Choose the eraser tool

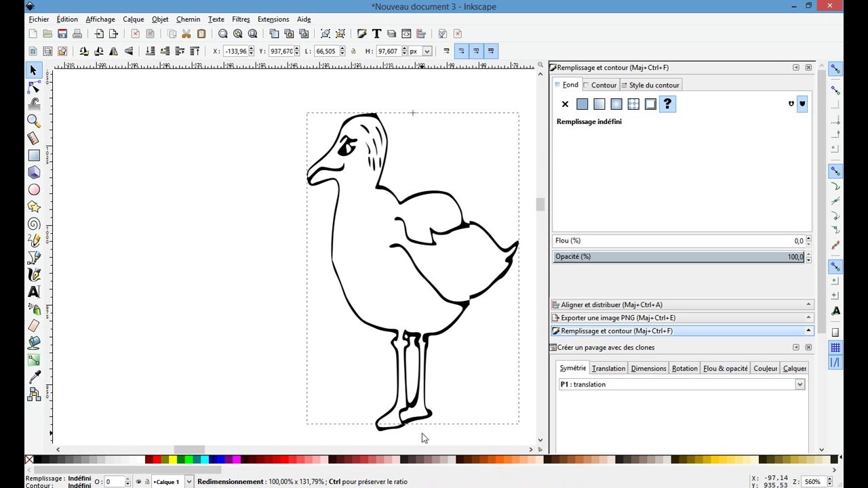point(33,326)
